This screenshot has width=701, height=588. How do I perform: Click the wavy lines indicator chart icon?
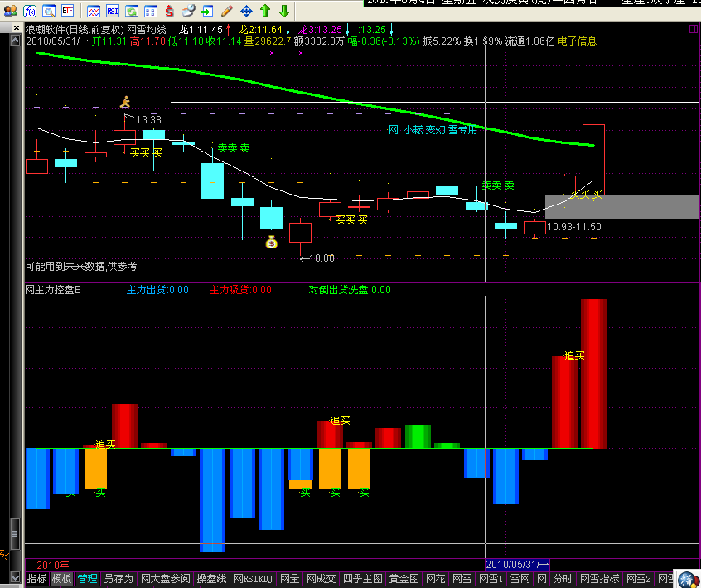tap(94, 11)
